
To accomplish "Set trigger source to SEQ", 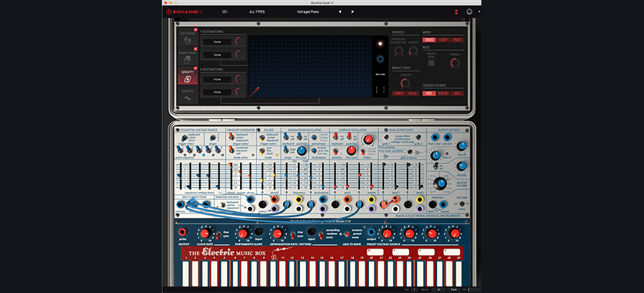I will [457, 93].
